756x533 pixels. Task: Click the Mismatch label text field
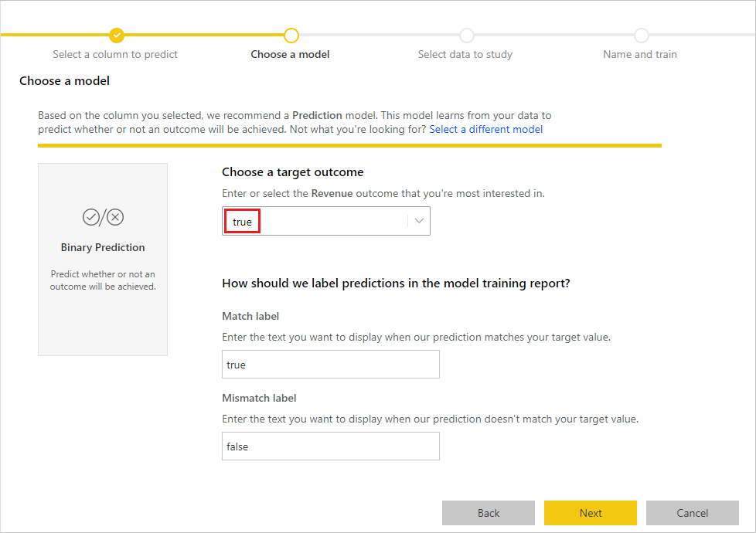point(331,446)
